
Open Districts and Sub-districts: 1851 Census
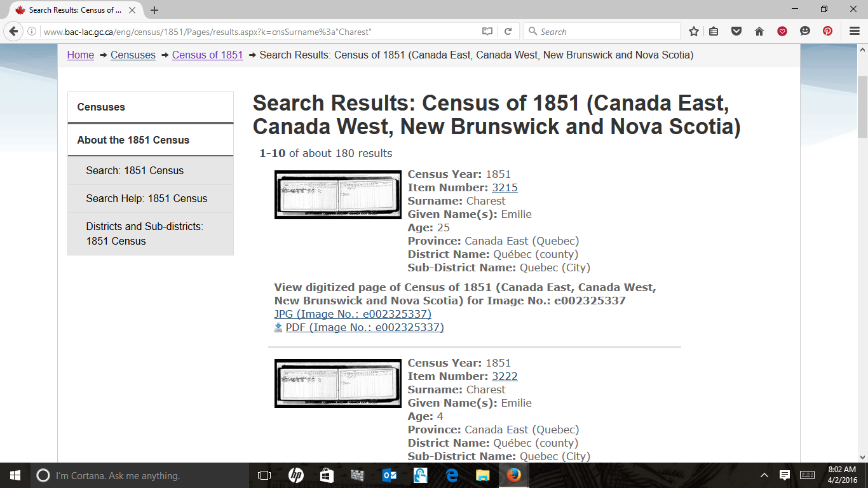[x=151, y=234]
